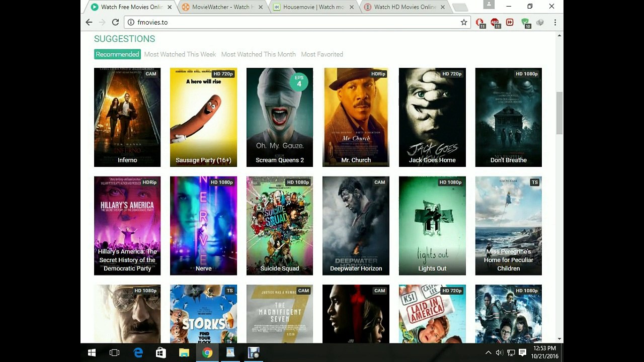Open File Explorer from the taskbar
This screenshot has width=644, height=362.
[184, 353]
